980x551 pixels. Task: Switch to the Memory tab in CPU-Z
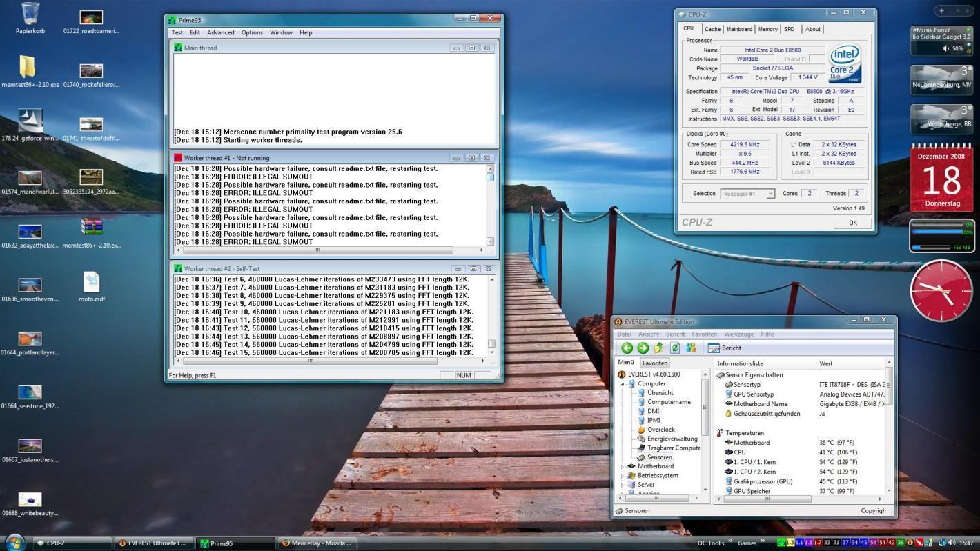pos(767,29)
